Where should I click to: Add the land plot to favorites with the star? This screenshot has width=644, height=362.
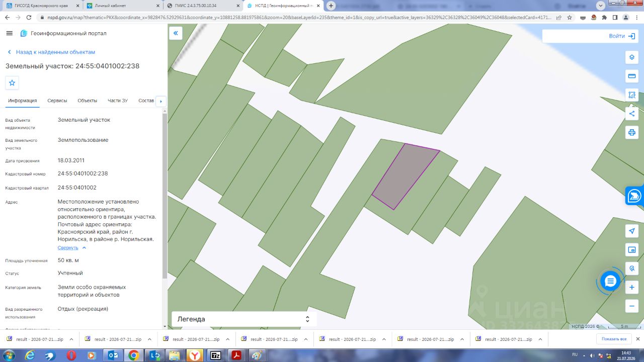point(12,82)
